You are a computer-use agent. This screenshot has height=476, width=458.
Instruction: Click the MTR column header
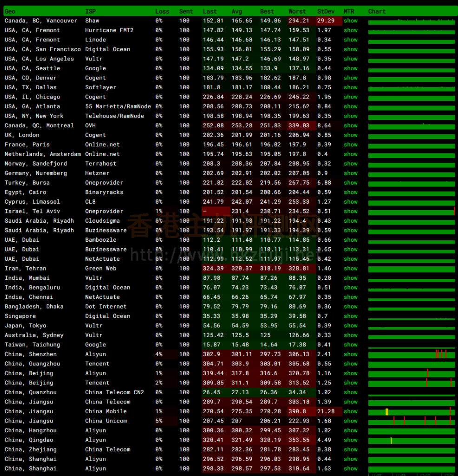click(349, 12)
